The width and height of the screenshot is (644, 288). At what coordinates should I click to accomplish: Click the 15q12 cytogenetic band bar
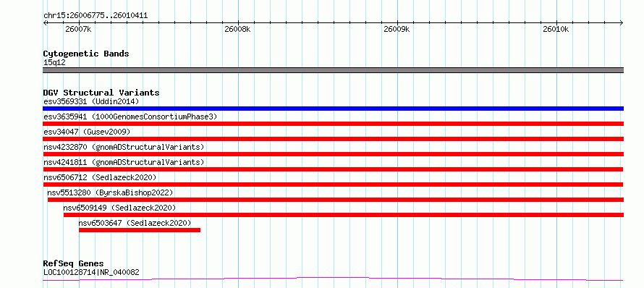(333, 70)
